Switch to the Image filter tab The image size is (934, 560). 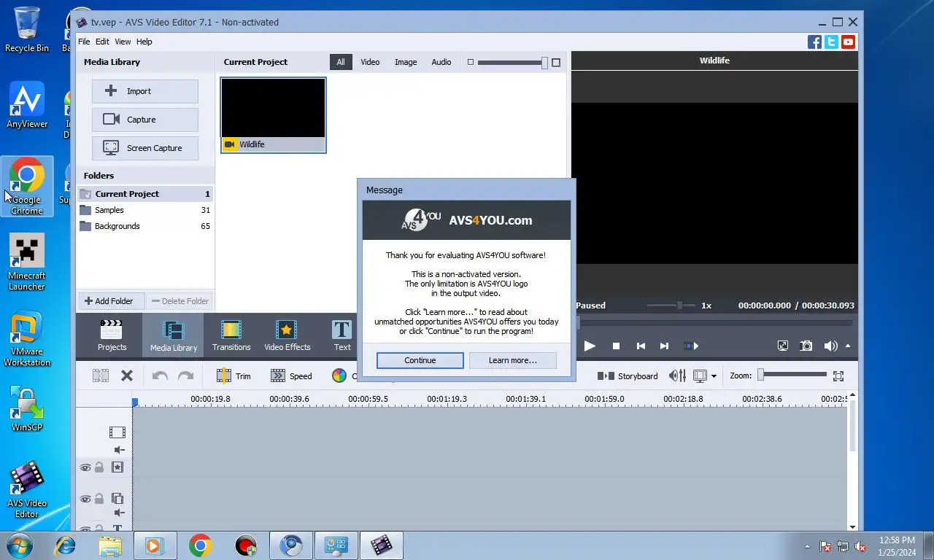pos(406,62)
